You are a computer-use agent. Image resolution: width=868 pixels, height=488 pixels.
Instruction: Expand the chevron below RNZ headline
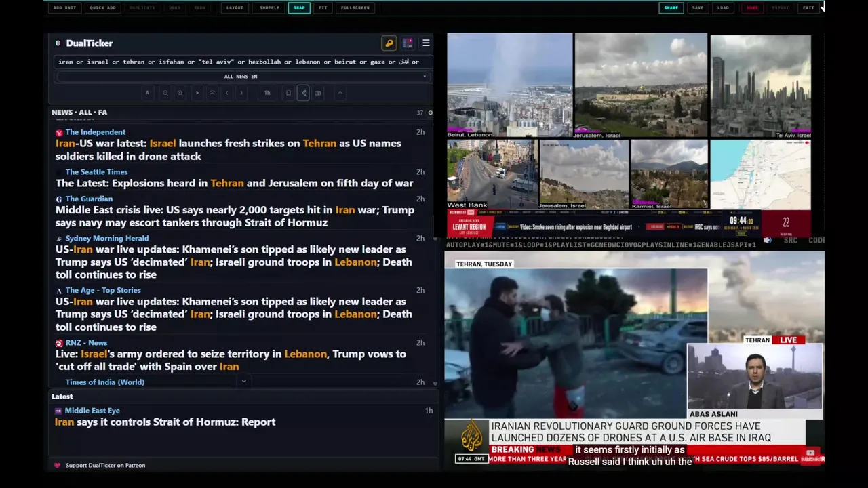tap(244, 382)
